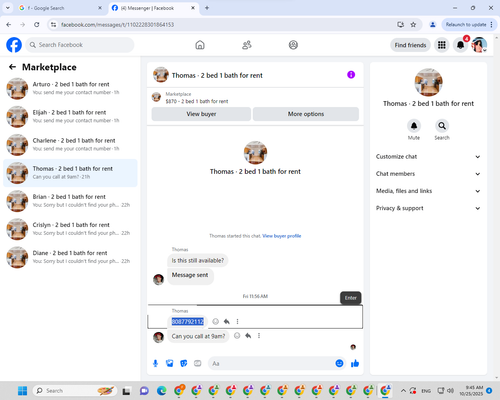Viewport: 500px width, 400px height.
Task: Click the browser address bar URL
Action: tap(117, 24)
